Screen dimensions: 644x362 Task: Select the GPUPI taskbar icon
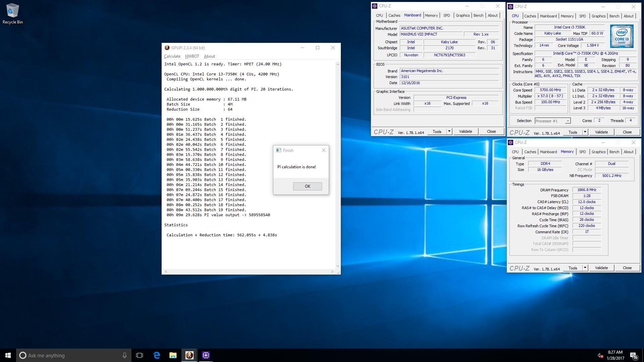[189, 355]
